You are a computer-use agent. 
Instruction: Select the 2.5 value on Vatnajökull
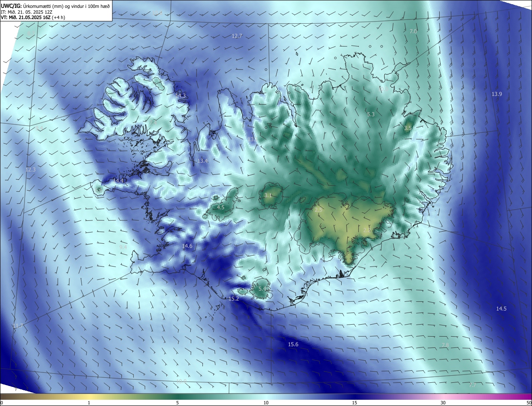pyautogui.click(x=318, y=210)
